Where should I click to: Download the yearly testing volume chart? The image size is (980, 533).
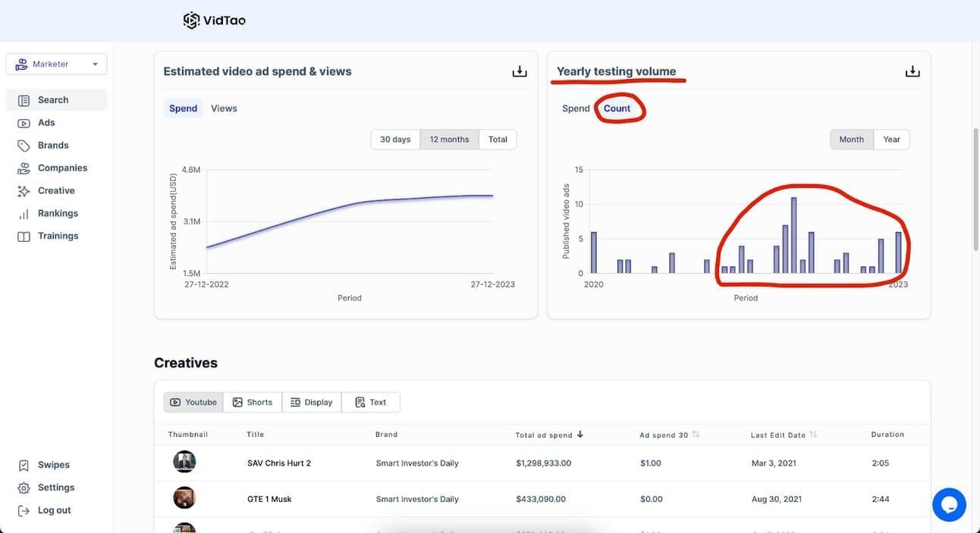click(912, 71)
